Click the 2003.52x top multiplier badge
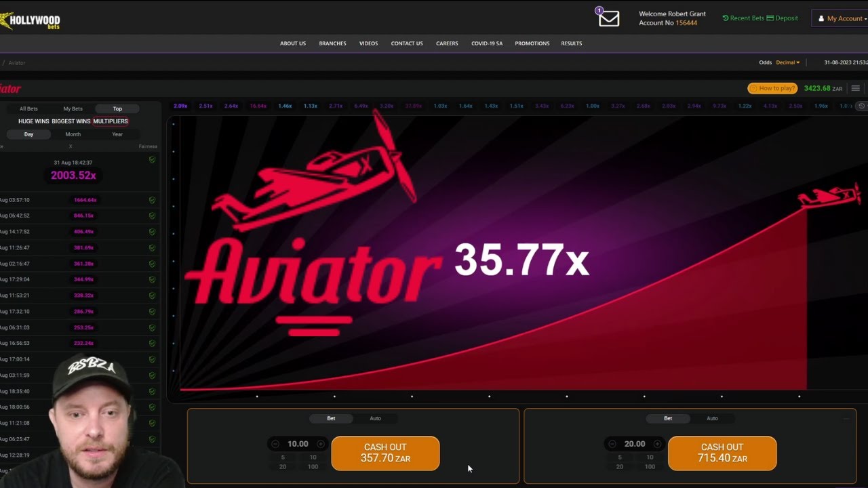The height and width of the screenshot is (488, 868). point(73,176)
